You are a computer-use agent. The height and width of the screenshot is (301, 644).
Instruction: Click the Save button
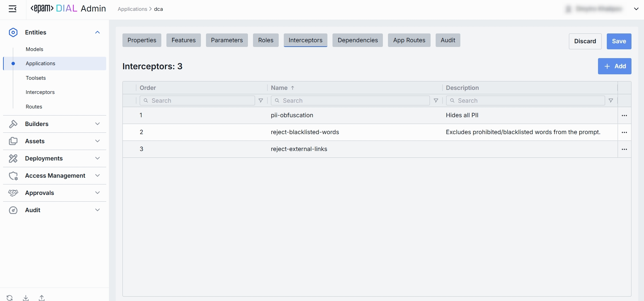(619, 41)
